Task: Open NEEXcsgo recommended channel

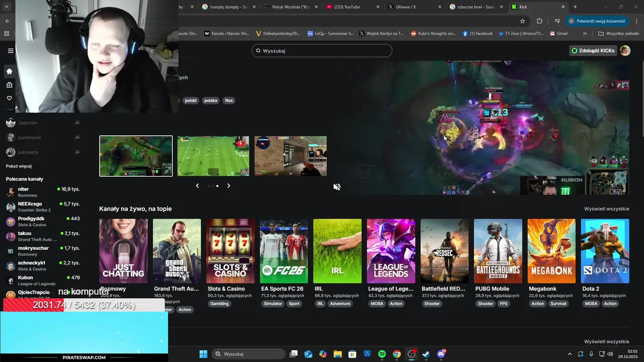Action: tap(43, 207)
